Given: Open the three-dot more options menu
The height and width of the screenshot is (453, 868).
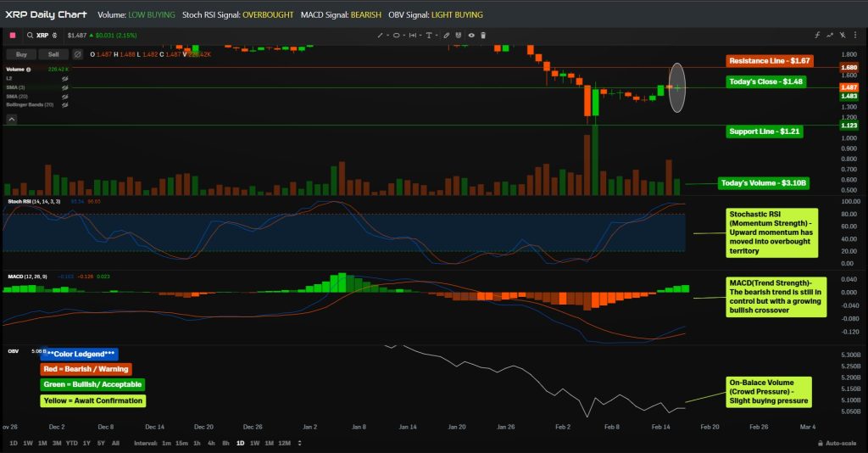Looking at the screenshot, I should click(x=856, y=35).
